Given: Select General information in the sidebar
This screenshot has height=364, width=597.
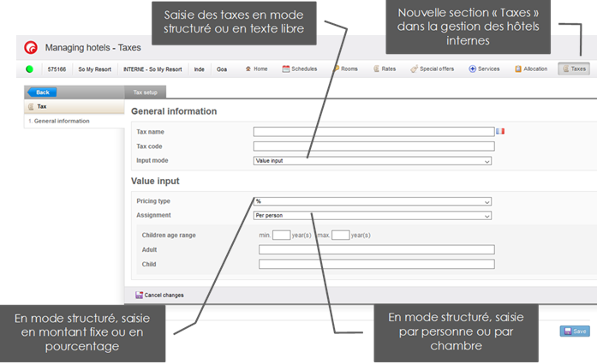Looking at the screenshot, I should [x=60, y=122].
